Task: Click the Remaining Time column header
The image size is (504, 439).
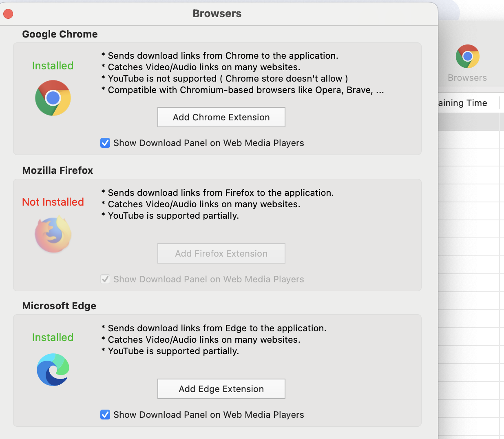Action: (463, 103)
